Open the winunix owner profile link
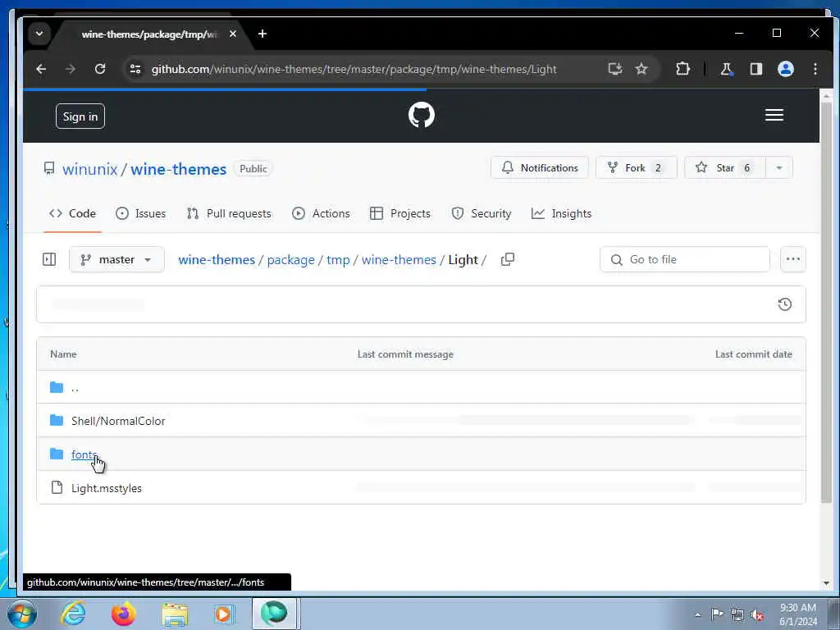The width and height of the screenshot is (840, 630). coord(89,169)
